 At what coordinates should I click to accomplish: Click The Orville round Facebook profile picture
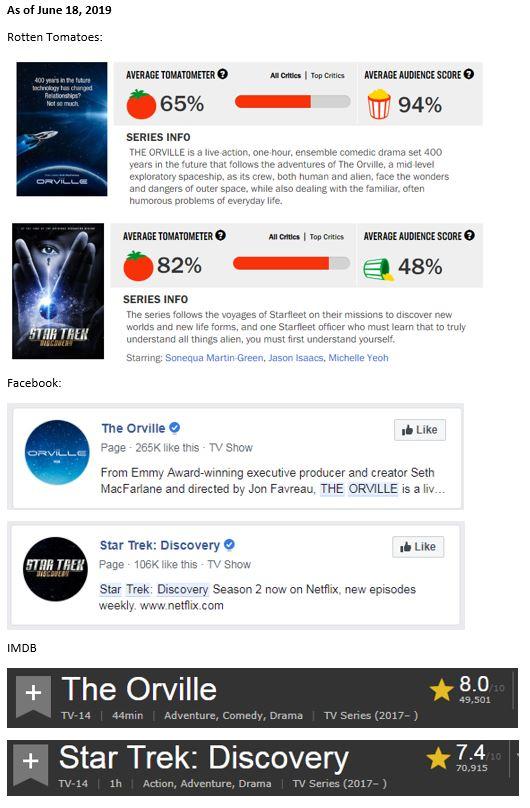(x=57, y=452)
